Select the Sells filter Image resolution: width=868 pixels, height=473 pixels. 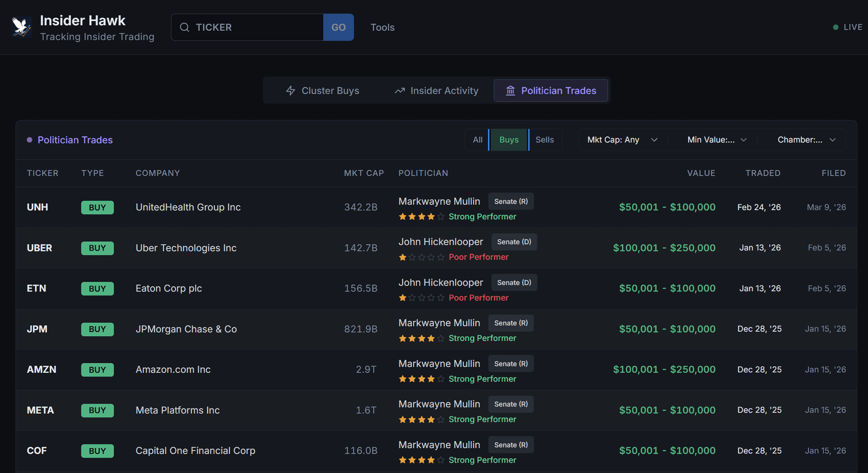[545, 140]
